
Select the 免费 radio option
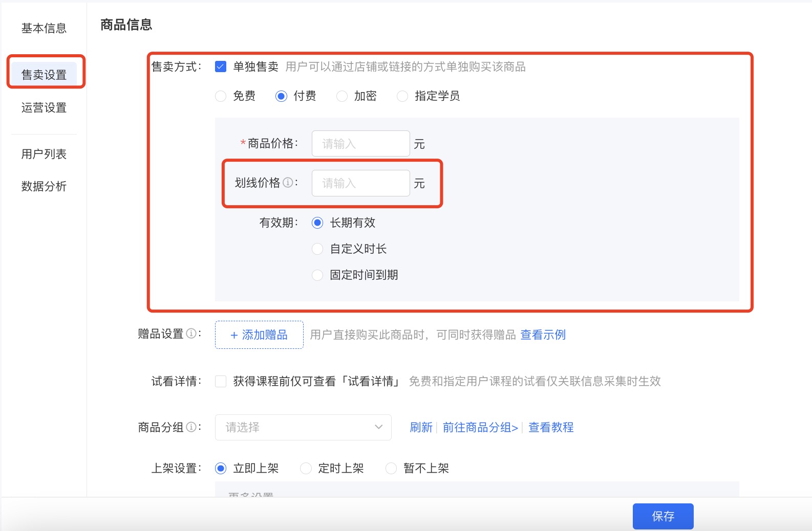click(221, 96)
